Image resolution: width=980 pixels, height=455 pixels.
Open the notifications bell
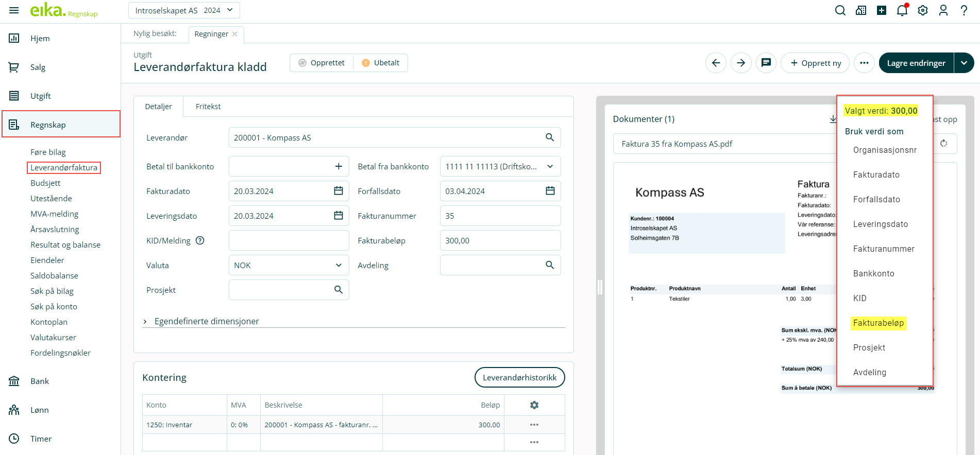coord(902,10)
